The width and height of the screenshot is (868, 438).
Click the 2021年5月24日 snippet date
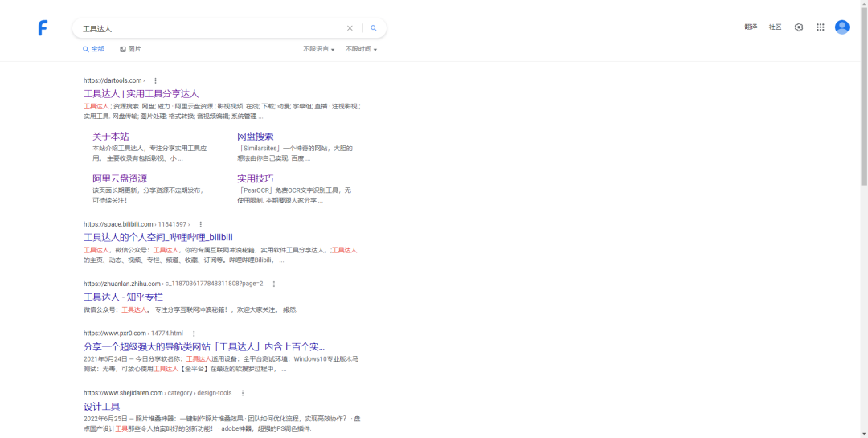(106, 359)
